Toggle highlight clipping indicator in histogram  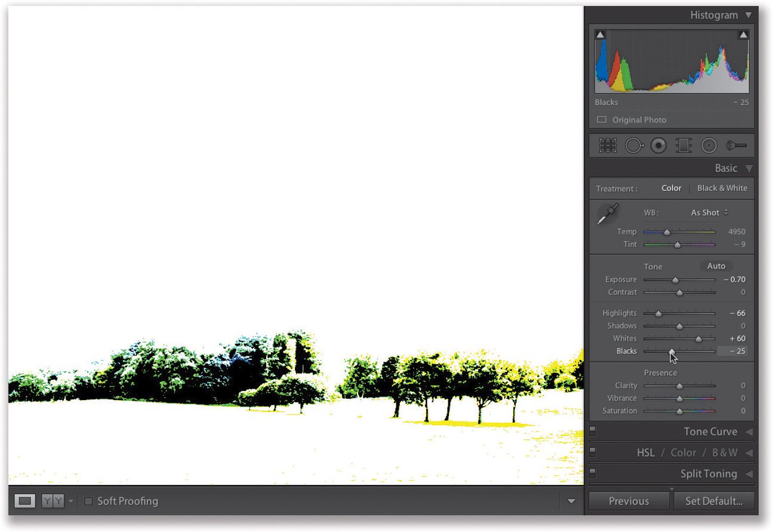[743, 35]
